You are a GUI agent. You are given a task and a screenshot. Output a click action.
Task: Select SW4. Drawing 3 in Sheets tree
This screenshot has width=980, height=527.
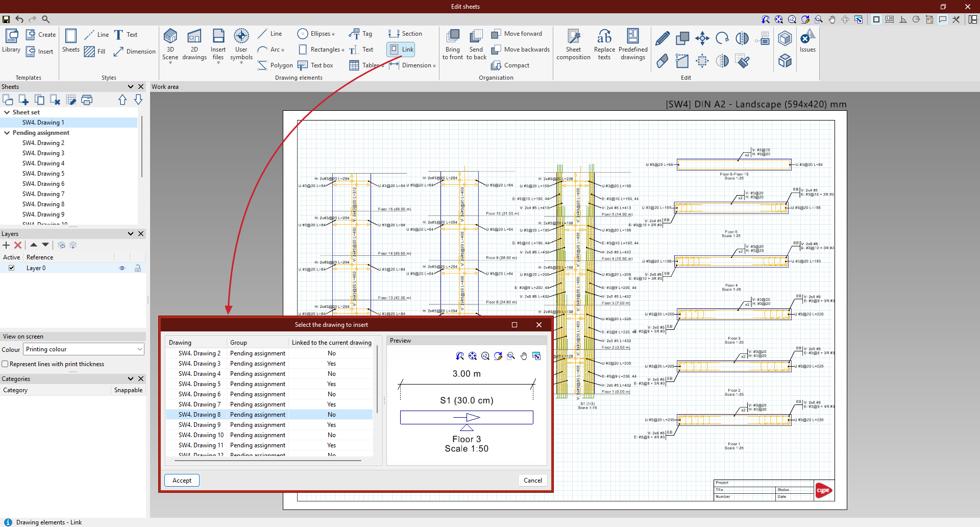click(43, 153)
